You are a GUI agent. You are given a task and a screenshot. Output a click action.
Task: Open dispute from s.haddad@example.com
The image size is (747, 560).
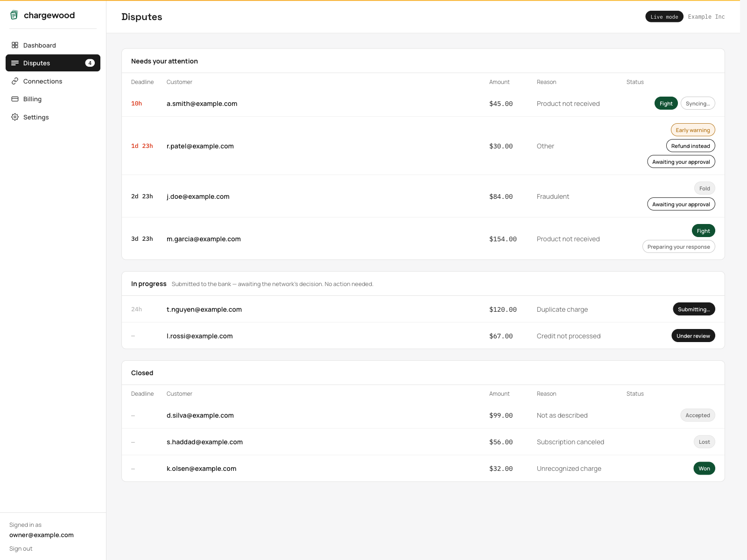click(423, 442)
